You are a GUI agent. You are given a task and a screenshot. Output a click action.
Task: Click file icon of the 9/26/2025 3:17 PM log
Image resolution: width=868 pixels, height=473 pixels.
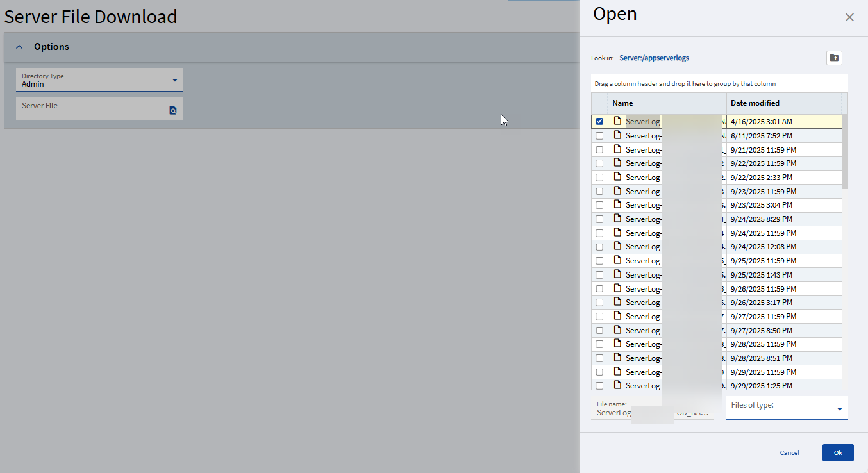(x=617, y=301)
